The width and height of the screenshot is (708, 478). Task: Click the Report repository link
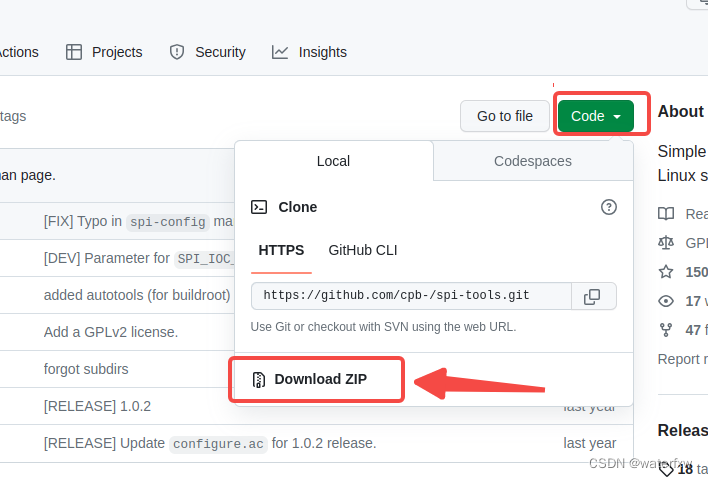coord(683,359)
